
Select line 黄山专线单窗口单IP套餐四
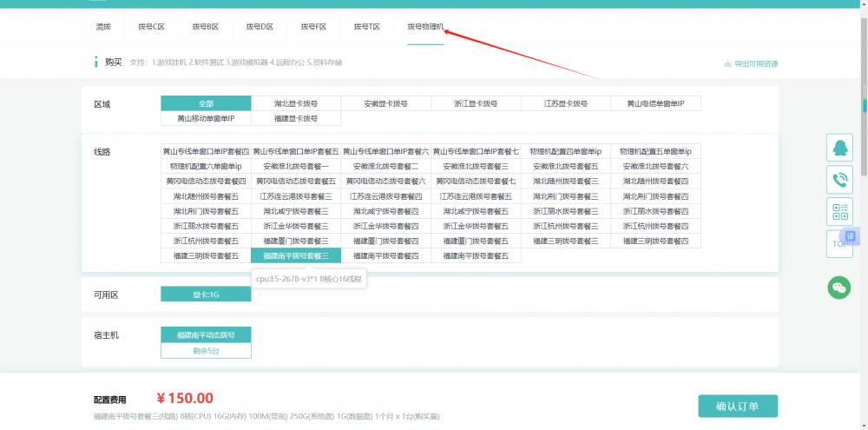pos(206,151)
